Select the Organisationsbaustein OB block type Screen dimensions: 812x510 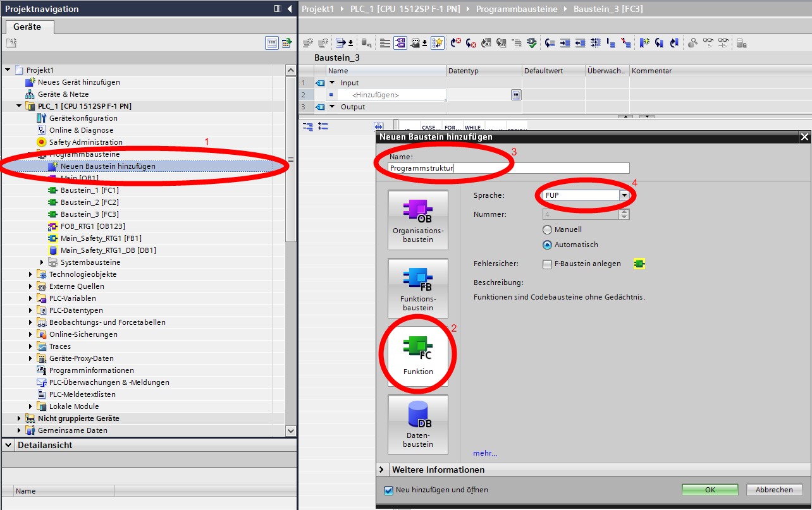pyautogui.click(x=417, y=219)
